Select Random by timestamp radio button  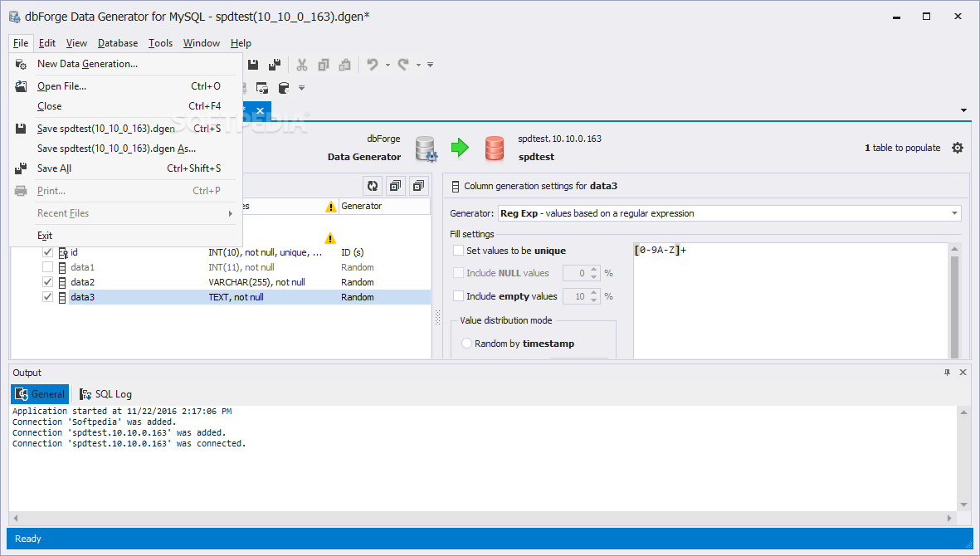(466, 343)
